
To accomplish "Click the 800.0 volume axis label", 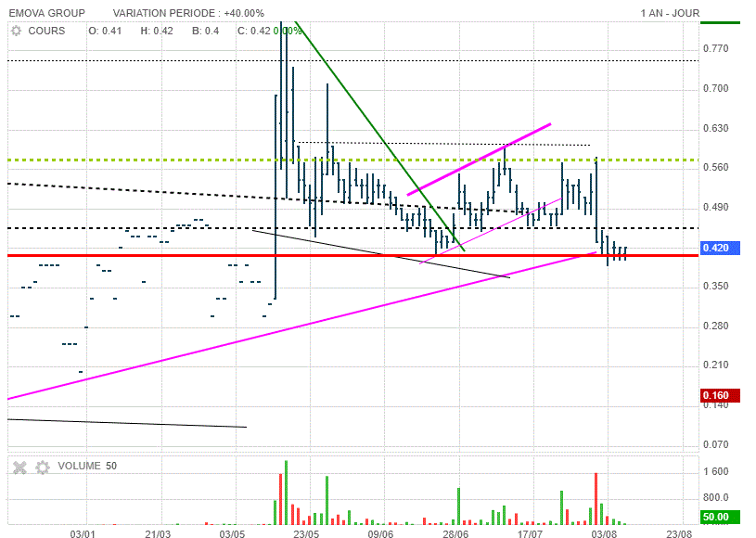I will pos(716,497).
